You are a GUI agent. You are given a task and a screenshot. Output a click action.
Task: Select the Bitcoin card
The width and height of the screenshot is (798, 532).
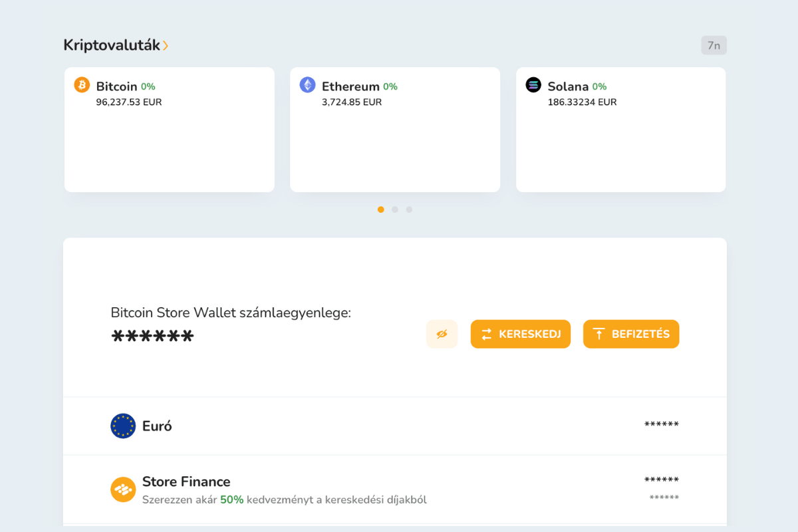169,129
